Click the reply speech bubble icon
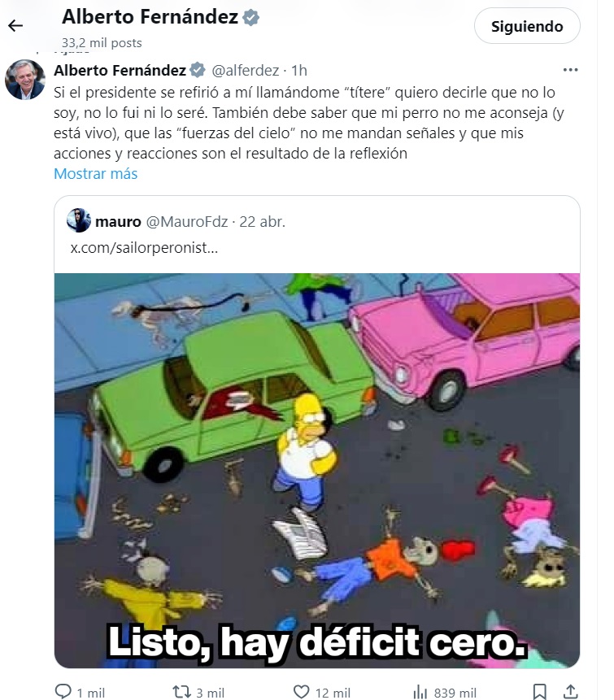614x700 pixels. pos(63,692)
